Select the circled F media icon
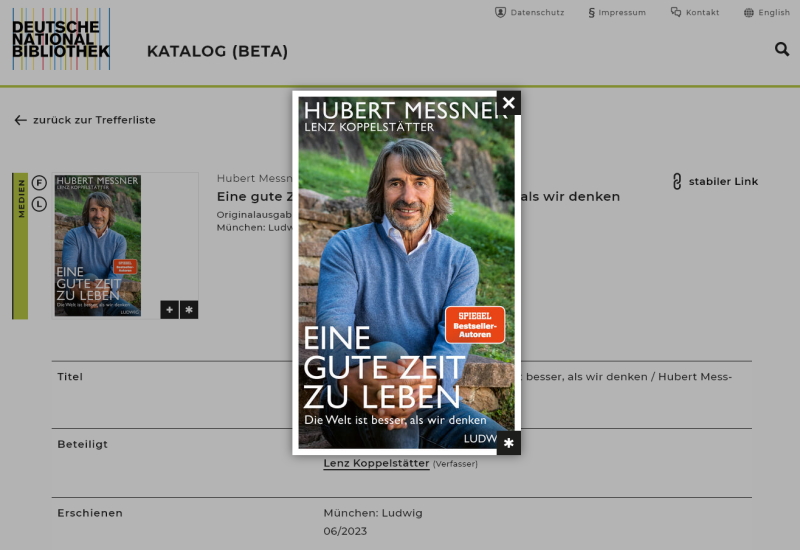The width and height of the screenshot is (800, 550). pyautogui.click(x=39, y=182)
